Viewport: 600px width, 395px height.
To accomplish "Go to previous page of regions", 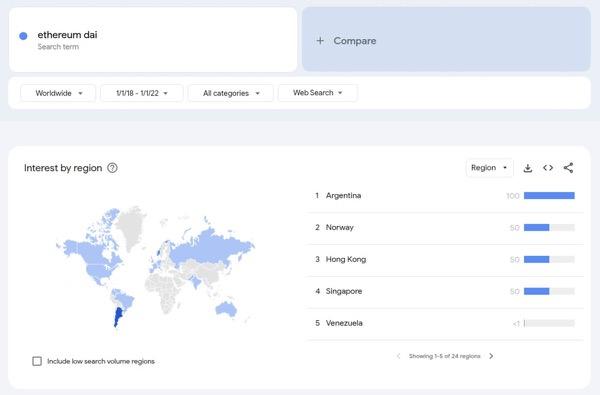I will pos(398,356).
